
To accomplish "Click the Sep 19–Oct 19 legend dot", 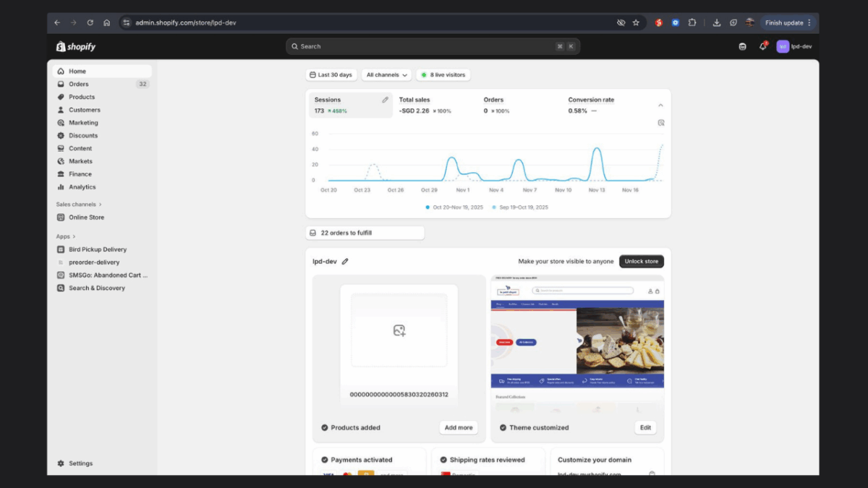I will coord(495,207).
